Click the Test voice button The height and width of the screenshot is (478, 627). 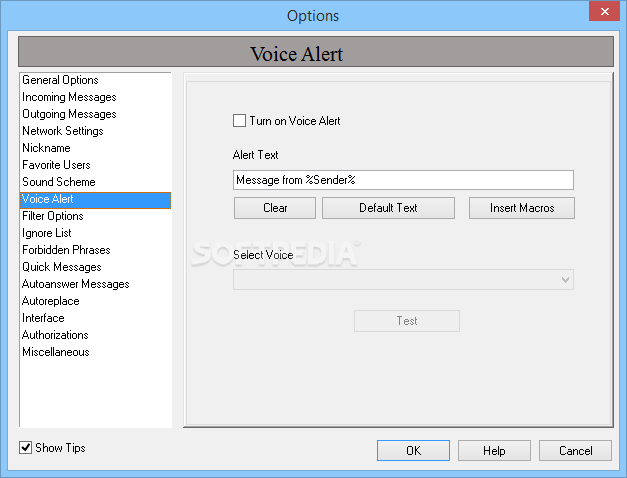[407, 321]
